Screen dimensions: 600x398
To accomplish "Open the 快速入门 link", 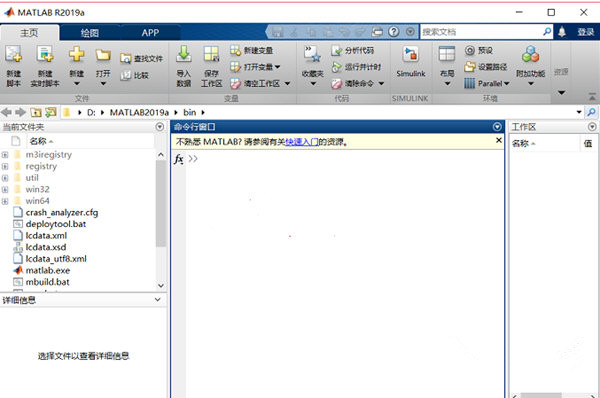I will [302, 142].
